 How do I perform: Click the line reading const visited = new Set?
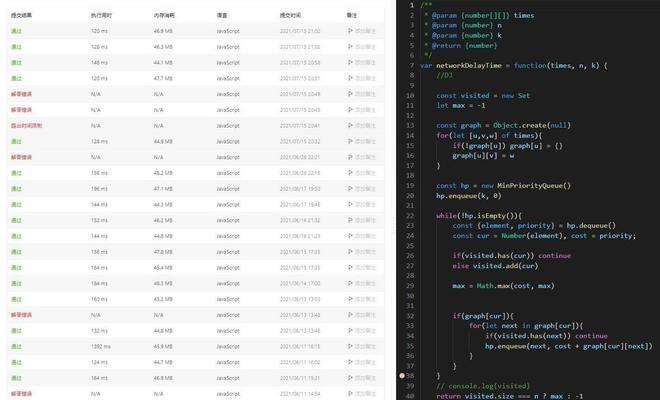[483, 96]
